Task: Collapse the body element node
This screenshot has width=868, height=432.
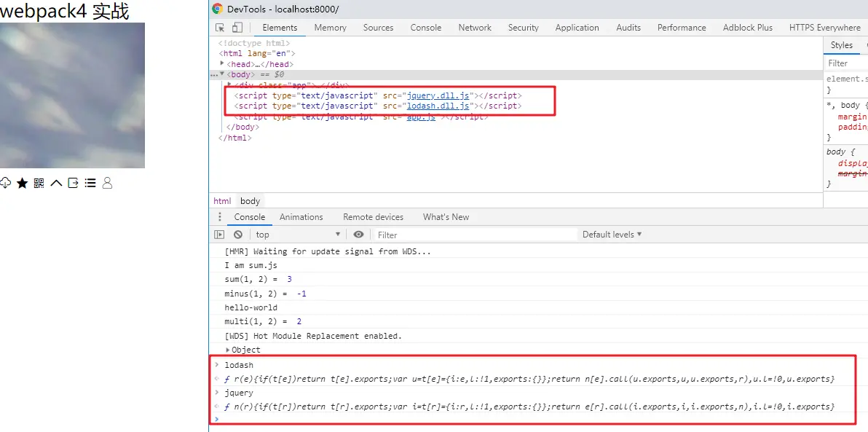Action: (223, 74)
